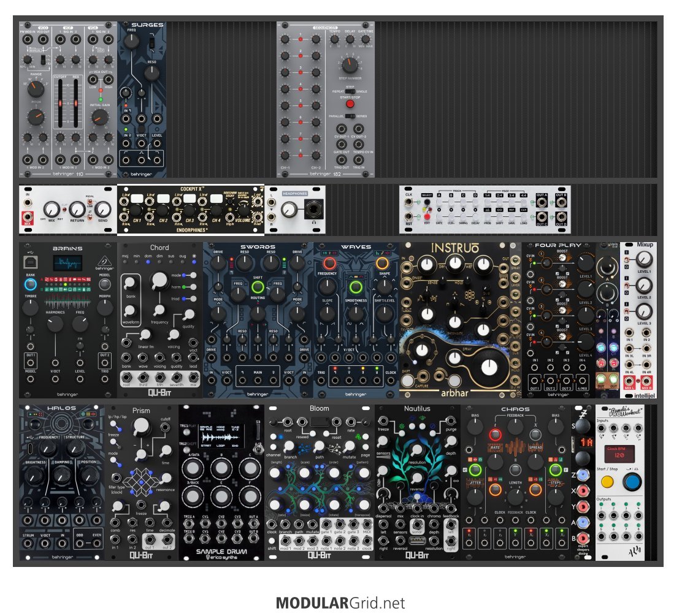Viewport: 682px width, 616px height.
Task: Click the blue encoder on Pamela's Workout
Action: [632, 482]
